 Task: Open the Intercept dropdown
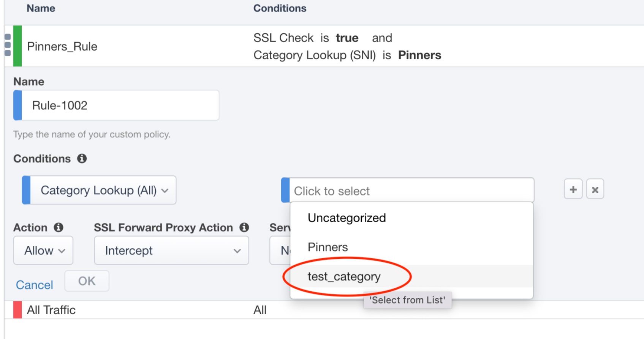[x=171, y=250]
